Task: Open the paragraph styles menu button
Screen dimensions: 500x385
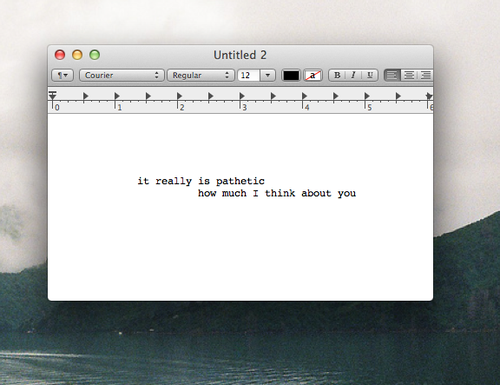Action: point(62,75)
